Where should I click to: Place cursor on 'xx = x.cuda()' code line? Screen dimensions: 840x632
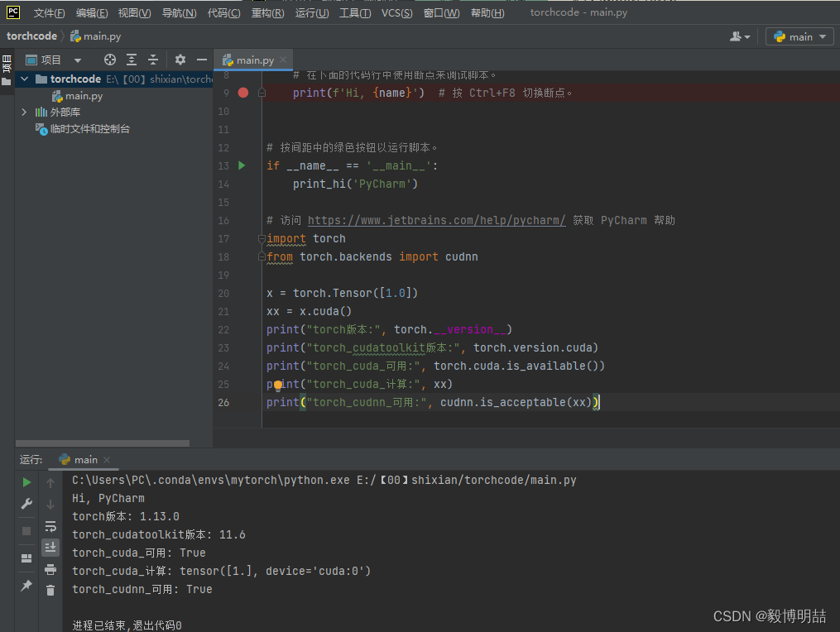click(310, 311)
